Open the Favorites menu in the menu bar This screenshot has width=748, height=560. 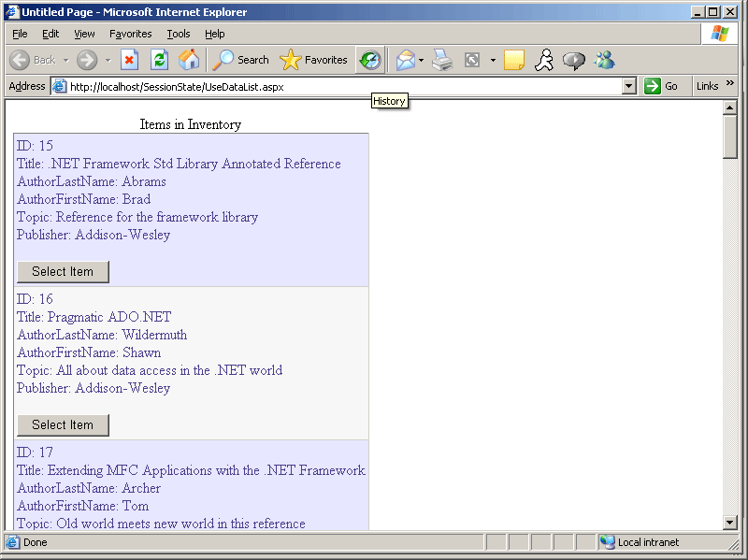pyautogui.click(x=130, y=34)
